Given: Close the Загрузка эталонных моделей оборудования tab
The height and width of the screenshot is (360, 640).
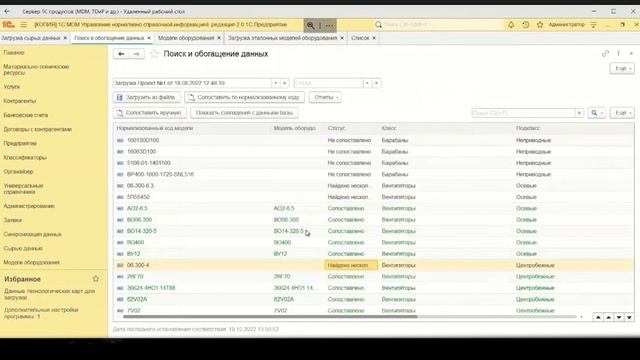Looking at the screenshot, I should [342, 38].
